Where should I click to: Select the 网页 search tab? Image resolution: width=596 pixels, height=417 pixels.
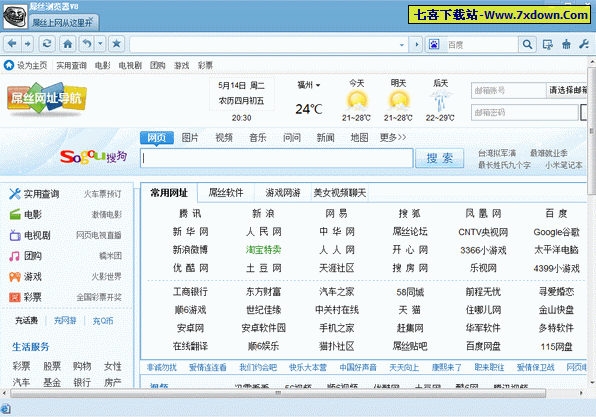click(157, 137)
